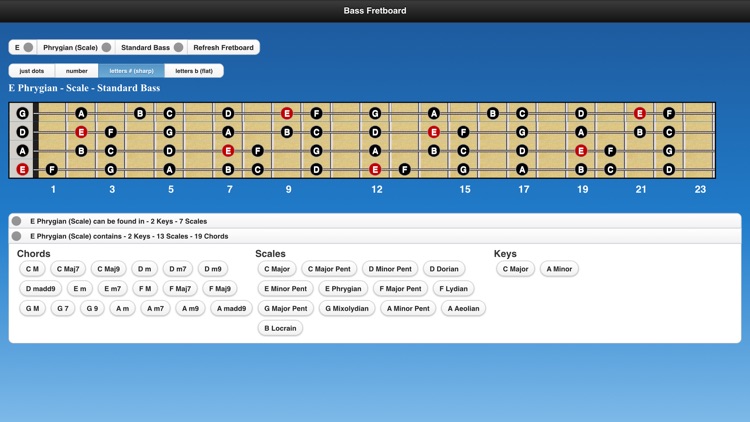Select the A madd9 chord
The image size is (750, 422).
(231, 309)
